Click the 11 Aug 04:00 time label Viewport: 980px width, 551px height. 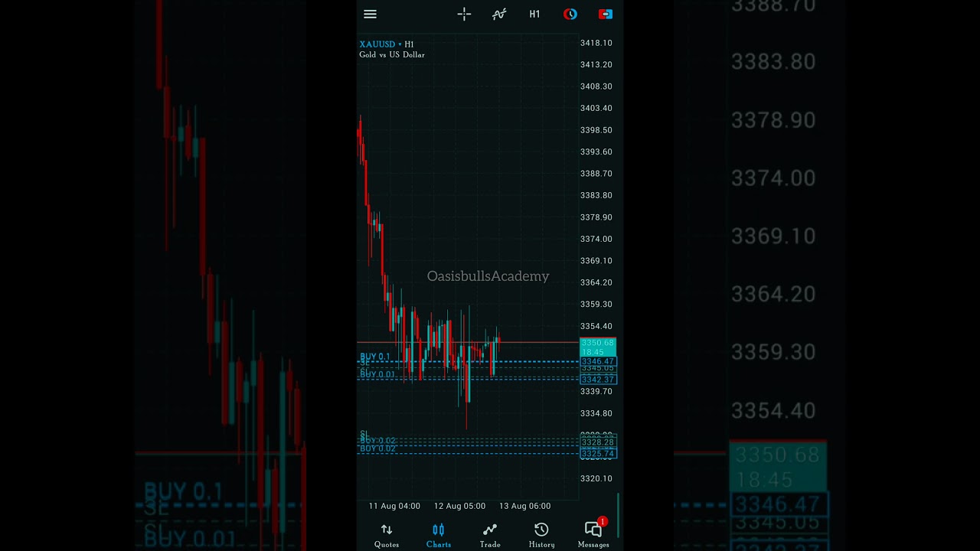coord(394,506)
